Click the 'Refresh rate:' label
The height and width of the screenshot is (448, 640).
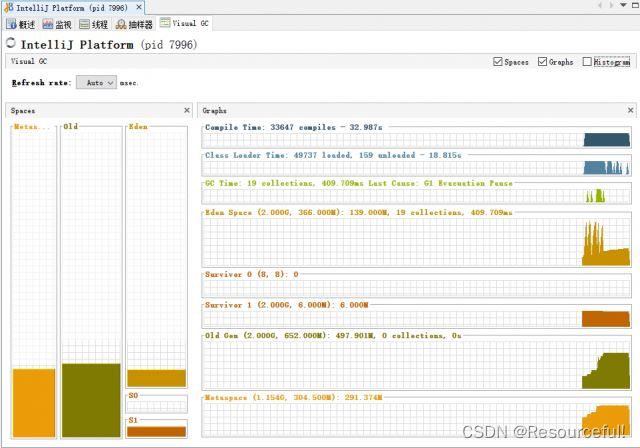pyautogui.click(x=42, y=82)
